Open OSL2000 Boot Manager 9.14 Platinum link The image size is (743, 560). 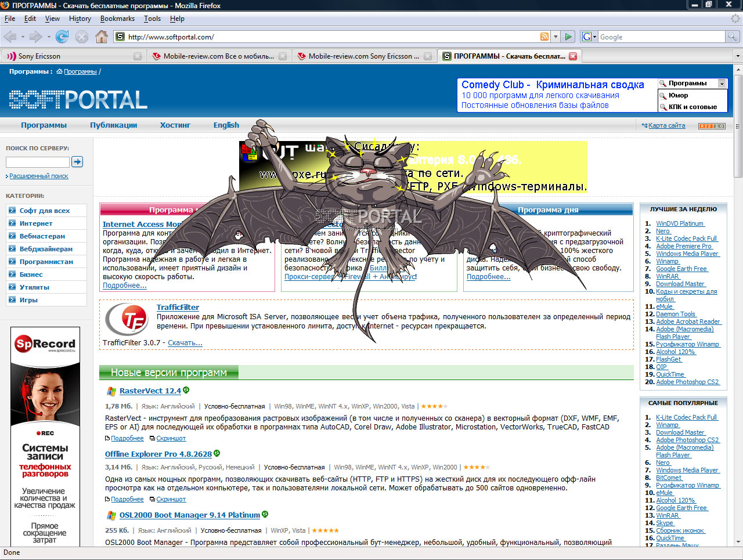click(190, 515)
